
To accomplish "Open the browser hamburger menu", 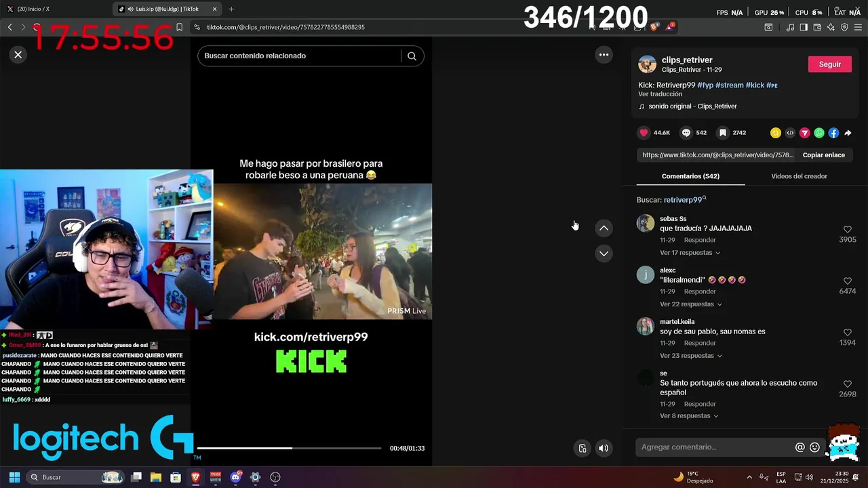I will point(858,27).
